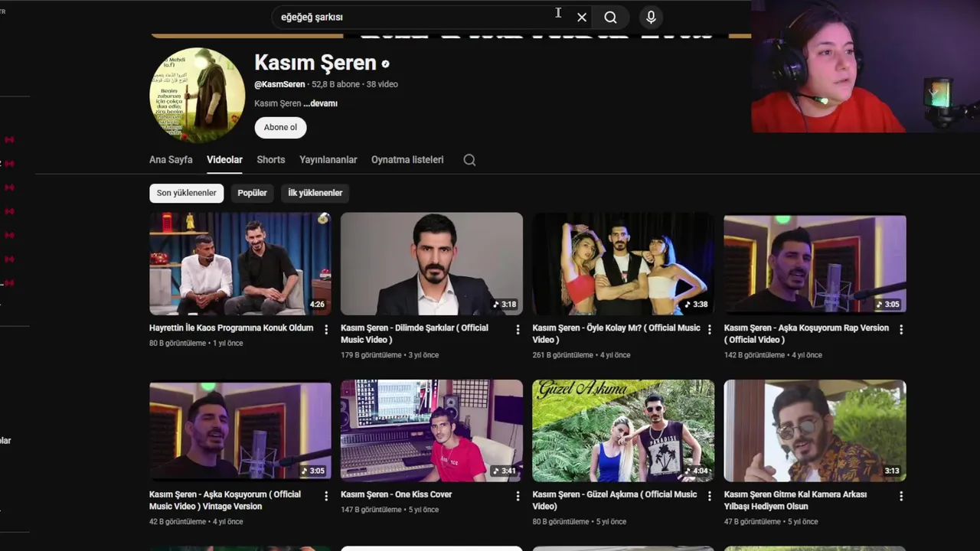Click the 3:41 music duration badge
This screenshot has width=980, height=551.
[504, 471]
